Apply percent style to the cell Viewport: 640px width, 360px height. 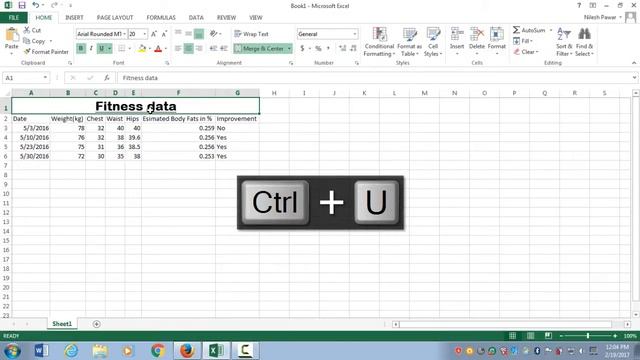pos(318,49)
